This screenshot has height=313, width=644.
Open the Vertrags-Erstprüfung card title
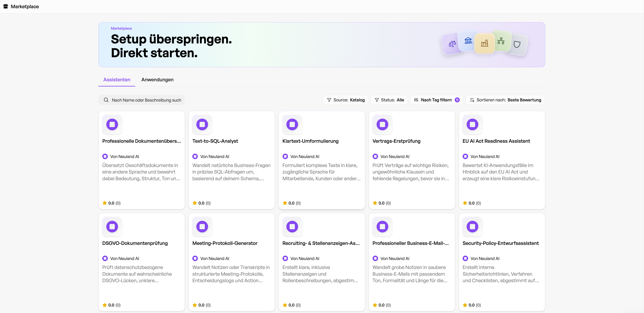point(396,141)
